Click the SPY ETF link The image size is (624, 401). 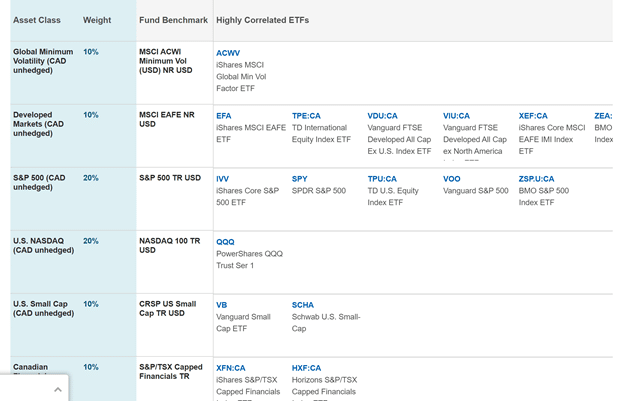click(300, 179)
